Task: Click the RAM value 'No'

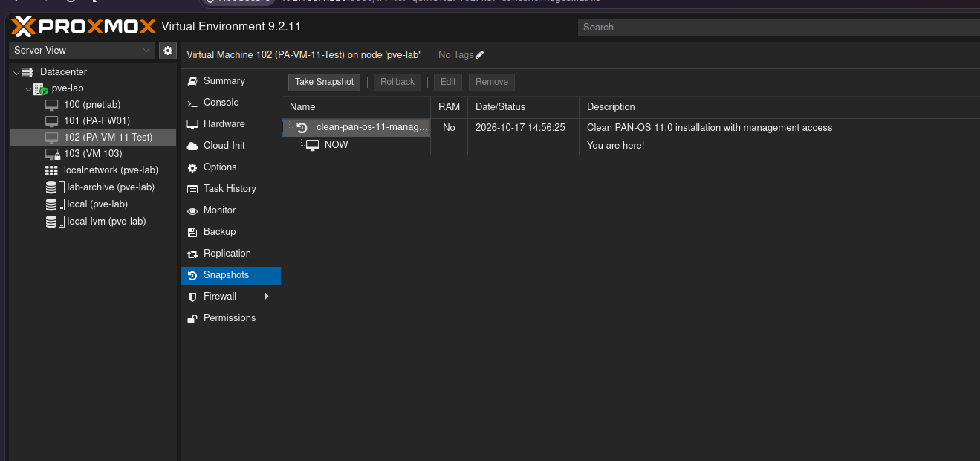Action: pyautogui.click(x=449, y=128)
